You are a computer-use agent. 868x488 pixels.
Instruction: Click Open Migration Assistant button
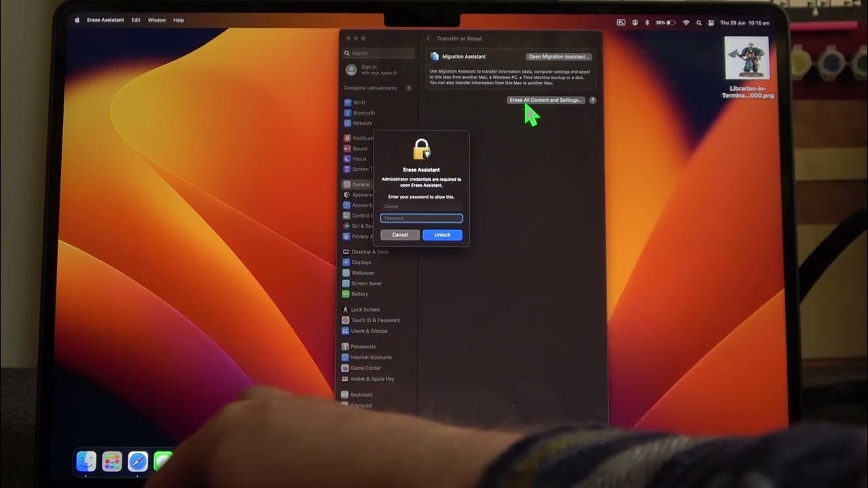[x=559, y=57]
